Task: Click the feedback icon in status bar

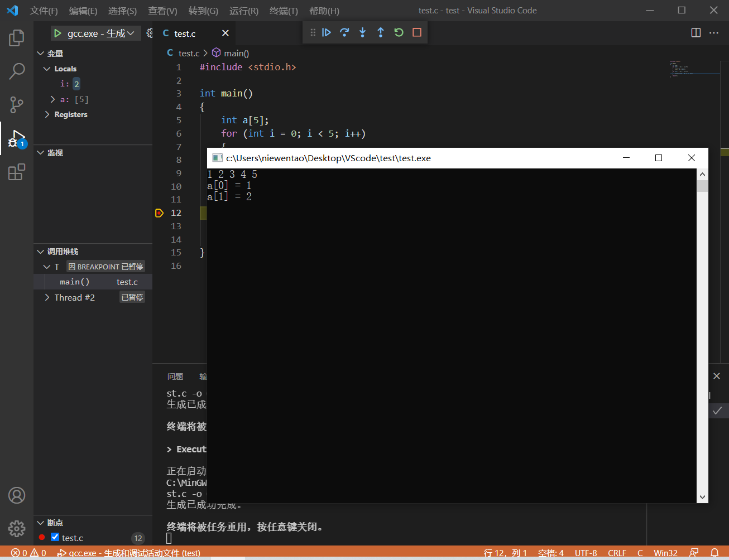Action: pyautogui.click(x=694, y=553)
